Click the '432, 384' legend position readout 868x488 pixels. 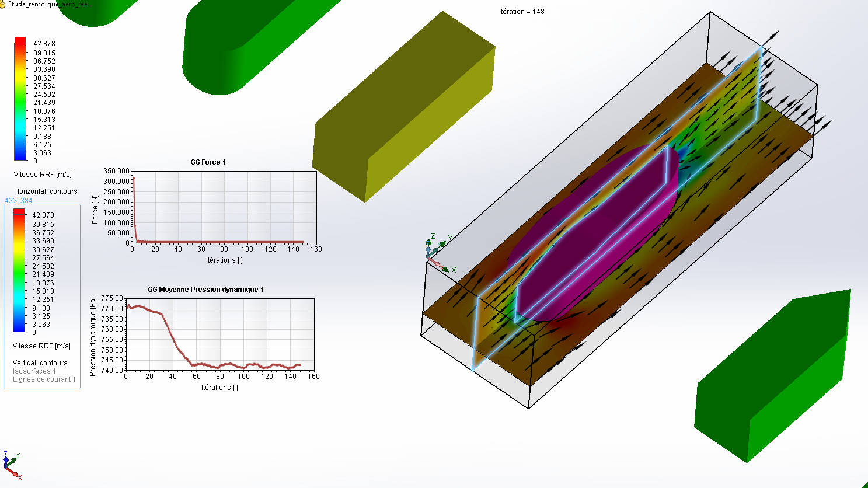tap(19, 201)
